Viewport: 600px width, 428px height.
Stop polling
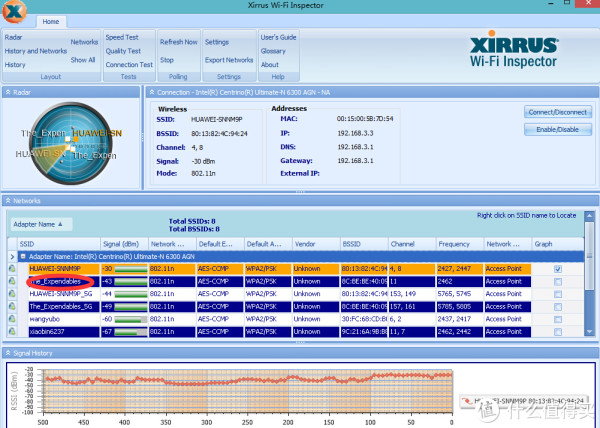167,60
